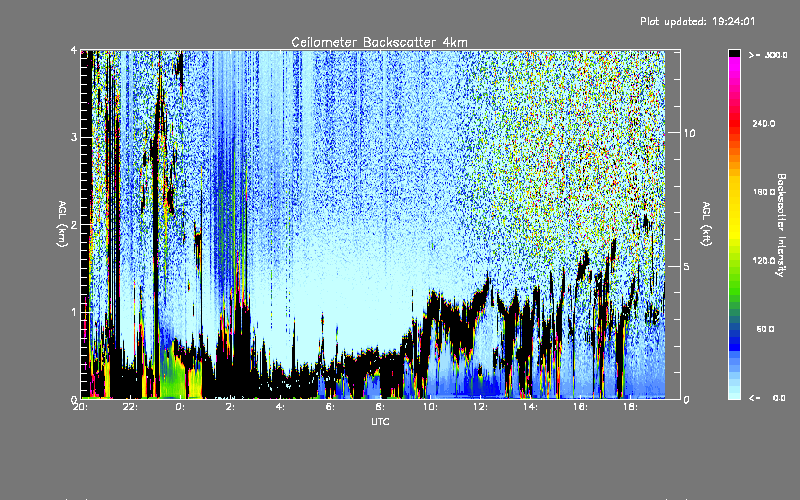Click the right 'AGL (kft)' axis label
The width and height of the screenshot is (800, 500).
point(707,224)
